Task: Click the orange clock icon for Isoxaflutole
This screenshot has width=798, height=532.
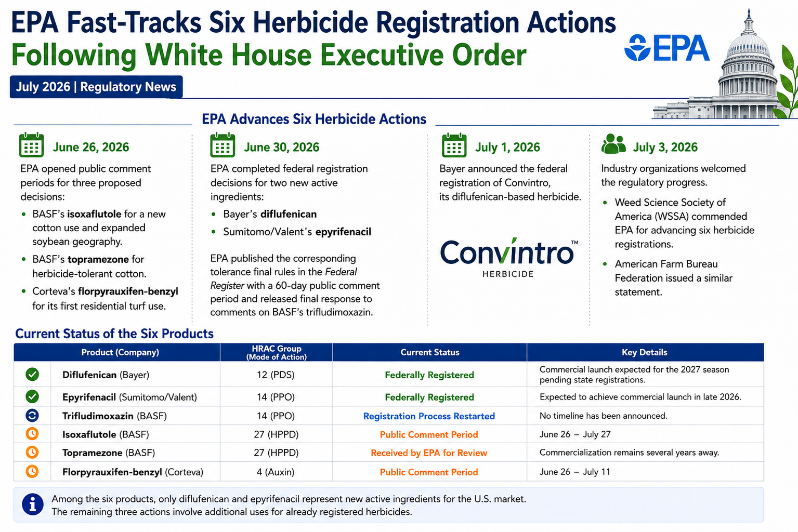Action: (32, 434)
